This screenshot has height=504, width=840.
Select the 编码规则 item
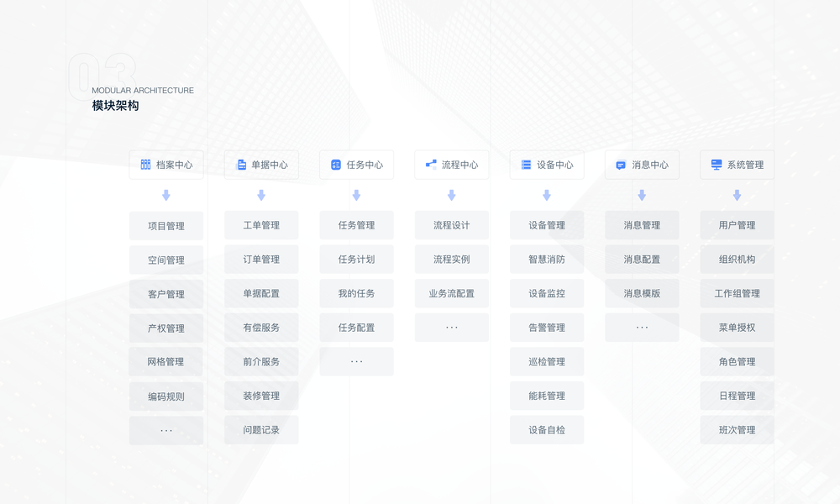pyautogui.click(x=166, y=396)
